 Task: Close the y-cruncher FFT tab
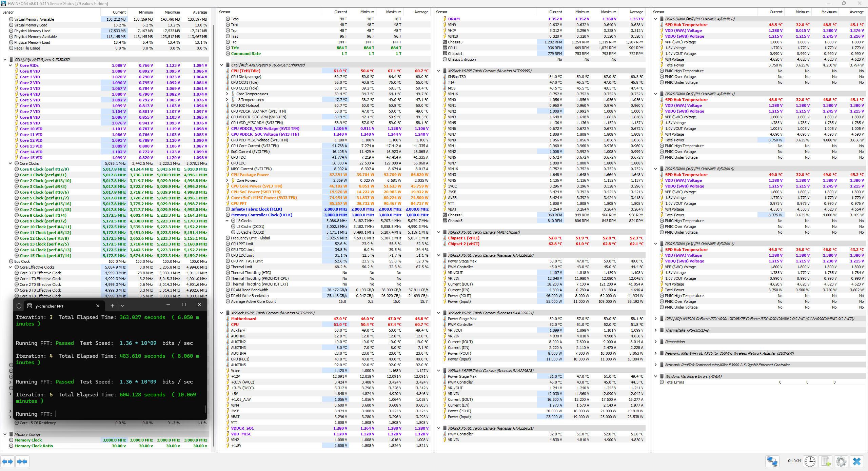[x=98, y=306]
